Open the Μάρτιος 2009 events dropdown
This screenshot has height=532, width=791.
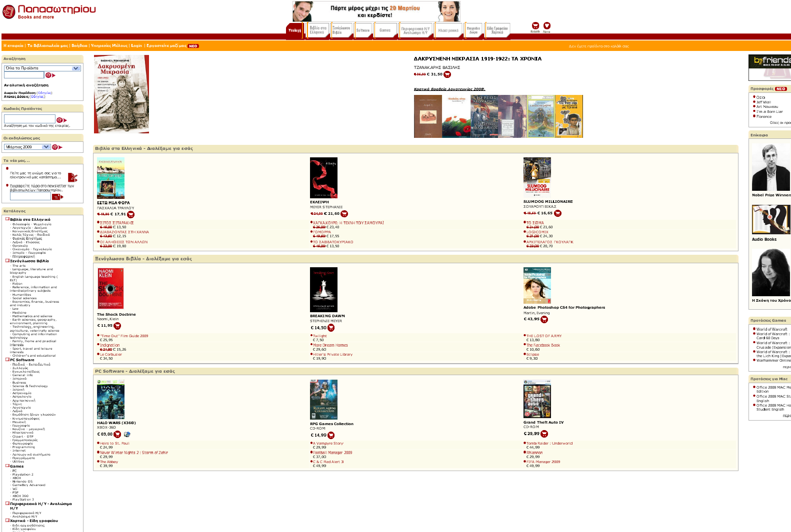click(27, 147)
